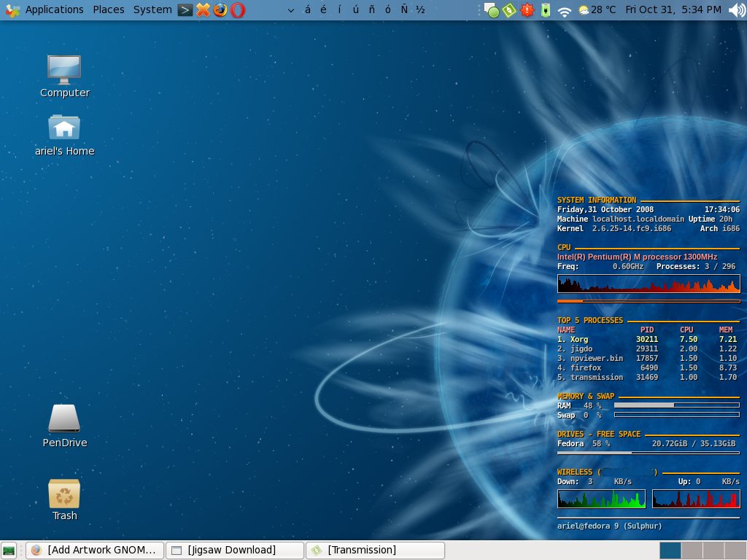Expand the character palette chevron
This screenshot has height=560, width=747.
point(290,10)
